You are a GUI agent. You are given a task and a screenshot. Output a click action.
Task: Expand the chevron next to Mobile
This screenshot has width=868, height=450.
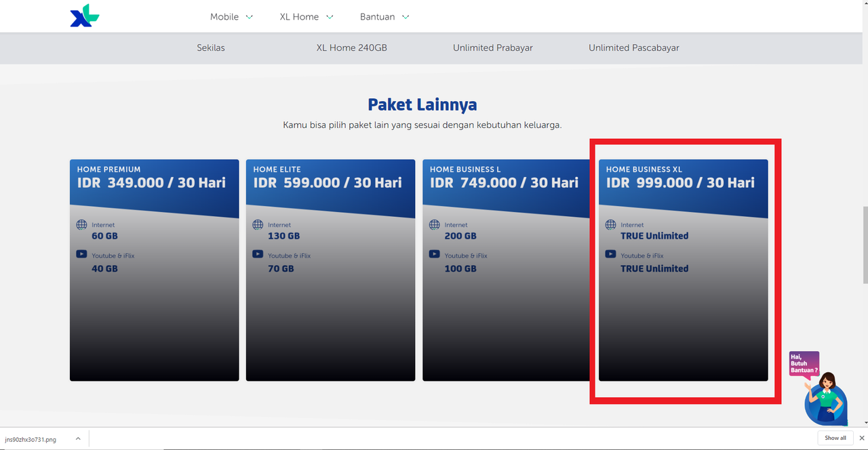point(250,17)
